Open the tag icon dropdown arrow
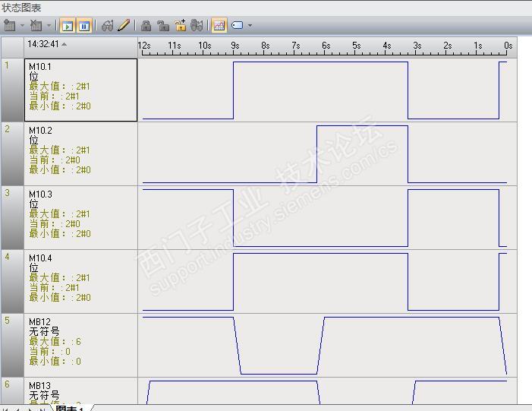 (x=250, y=26)
